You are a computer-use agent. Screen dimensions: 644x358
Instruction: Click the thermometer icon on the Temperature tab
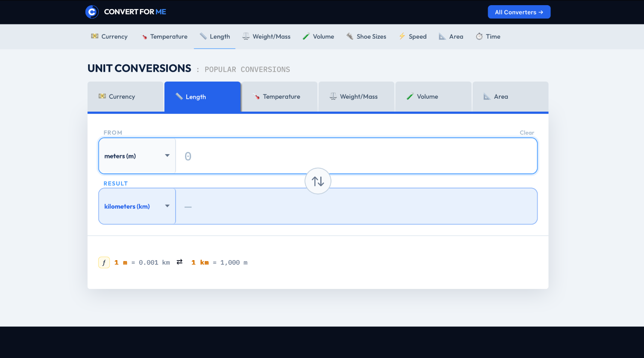pyautogui.click(x=256, y=97)
